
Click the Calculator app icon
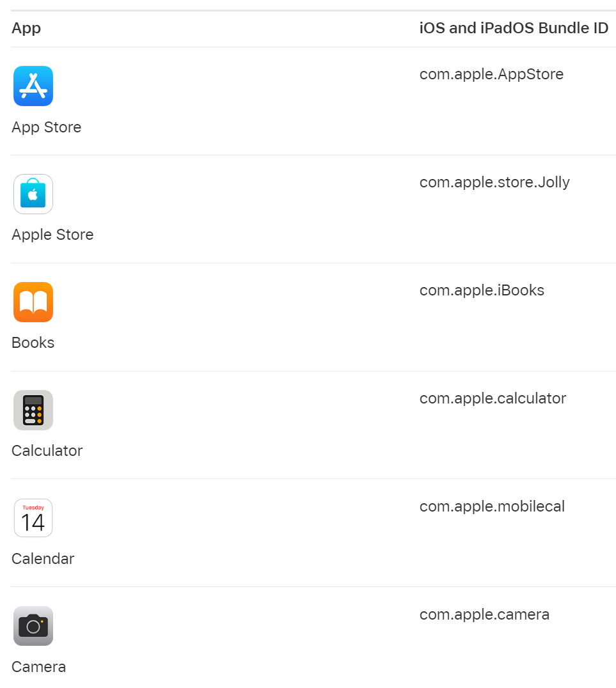(x=33, y=410)
